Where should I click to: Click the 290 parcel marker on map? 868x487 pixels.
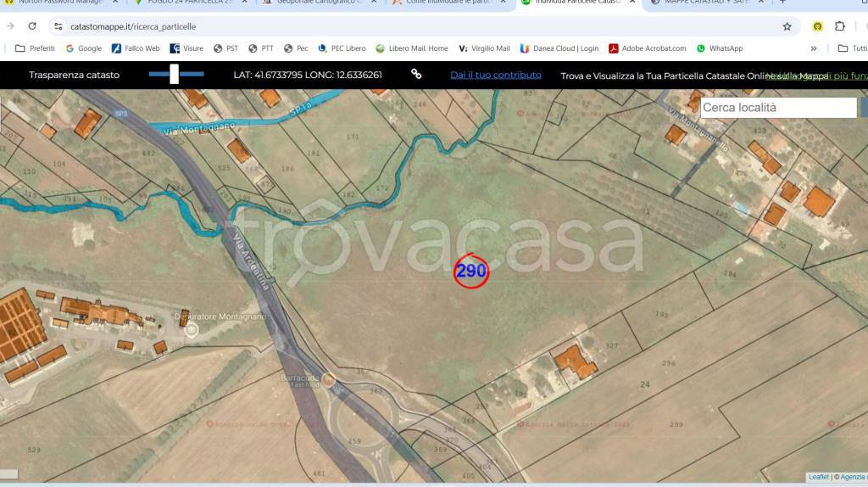click(471, 271)
